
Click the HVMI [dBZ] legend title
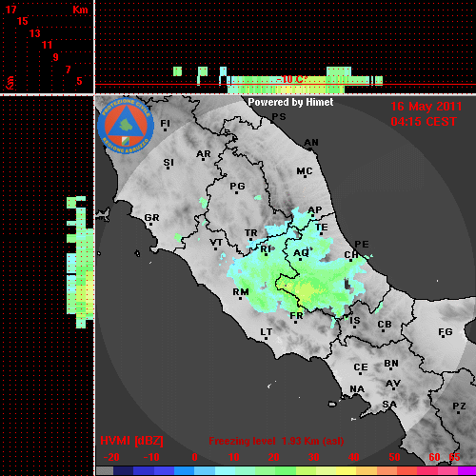pos(131,441)
